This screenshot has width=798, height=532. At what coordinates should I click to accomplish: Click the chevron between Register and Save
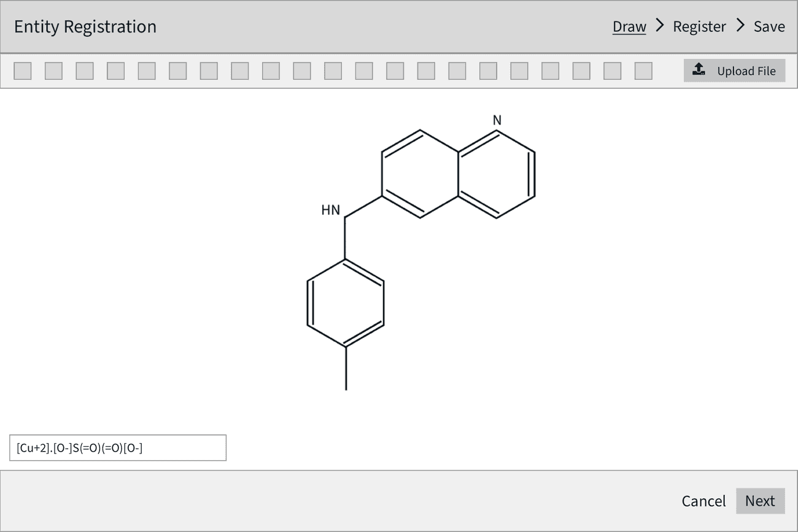pos(741,26)
